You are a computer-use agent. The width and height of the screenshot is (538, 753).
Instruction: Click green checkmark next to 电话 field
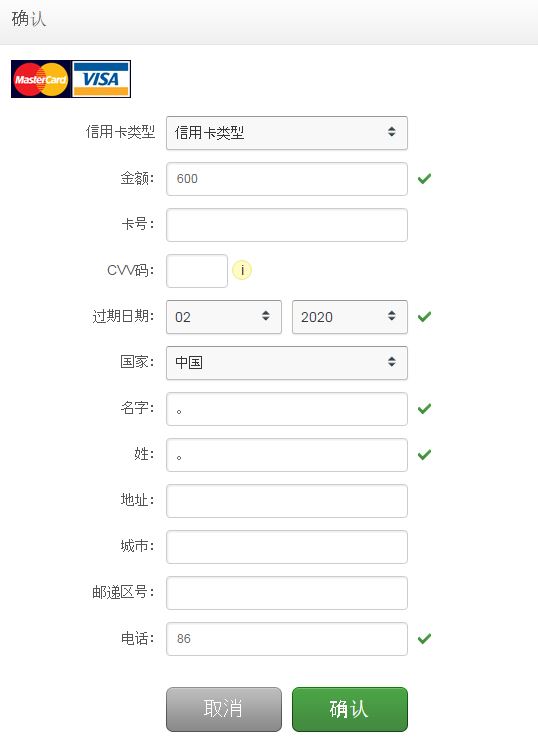424,639
